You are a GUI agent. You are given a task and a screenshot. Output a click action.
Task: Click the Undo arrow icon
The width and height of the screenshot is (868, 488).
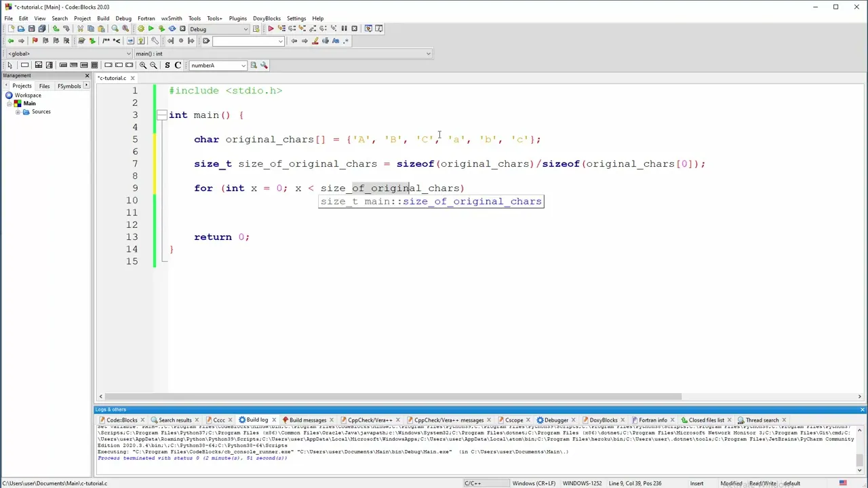coord(56,28)
